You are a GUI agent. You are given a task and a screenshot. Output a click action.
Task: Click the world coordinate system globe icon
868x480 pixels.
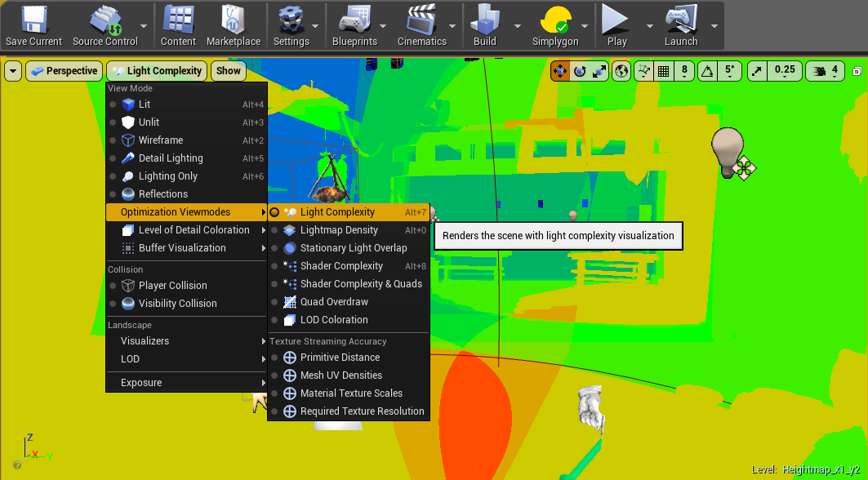click(622, 71)
